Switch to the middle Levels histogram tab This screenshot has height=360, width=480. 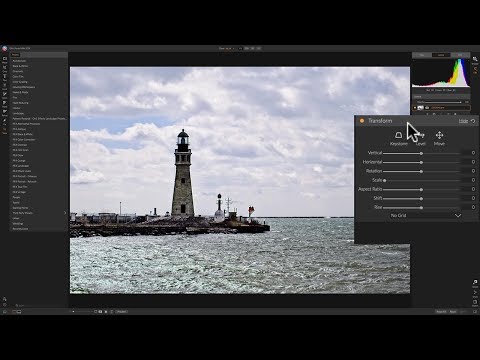pos(441,55)
